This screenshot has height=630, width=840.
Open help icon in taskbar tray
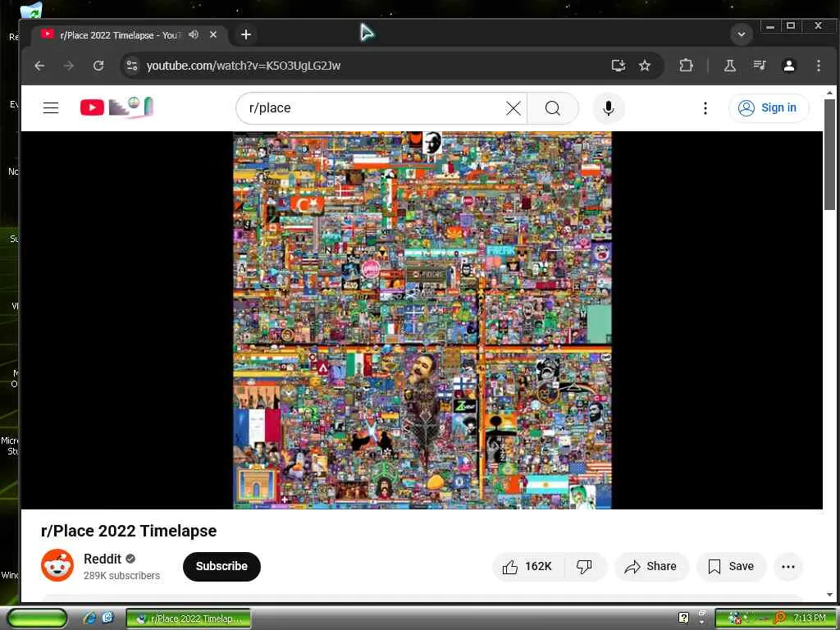(683, 619)
